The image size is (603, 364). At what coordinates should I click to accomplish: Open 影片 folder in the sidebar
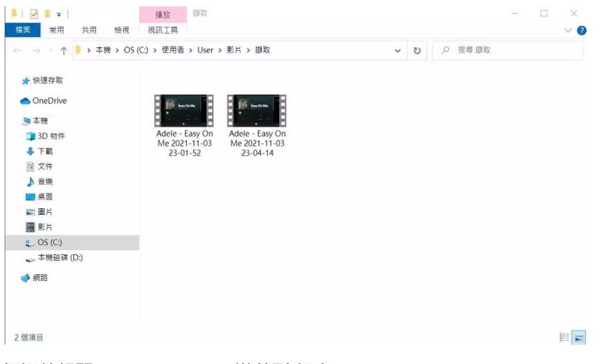tap(45, 227)
